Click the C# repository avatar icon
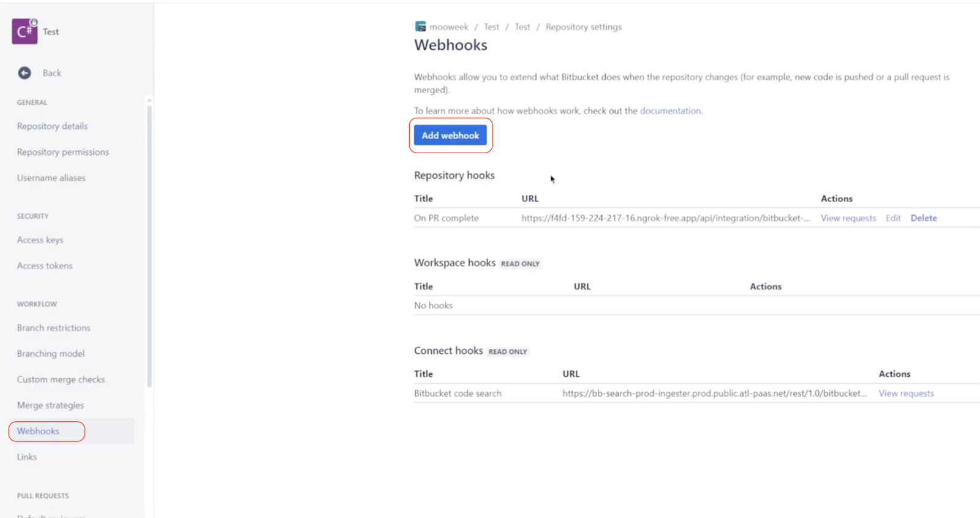 point(24,31)
